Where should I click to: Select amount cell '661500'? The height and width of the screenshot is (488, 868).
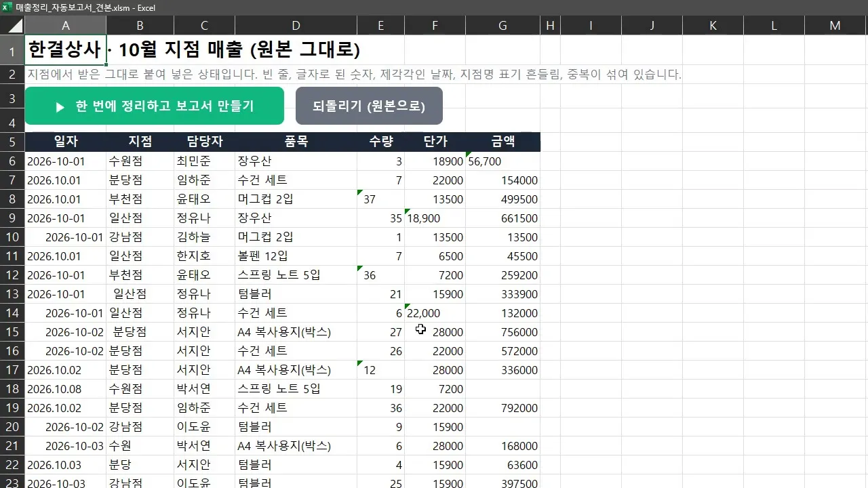(502, 218)
